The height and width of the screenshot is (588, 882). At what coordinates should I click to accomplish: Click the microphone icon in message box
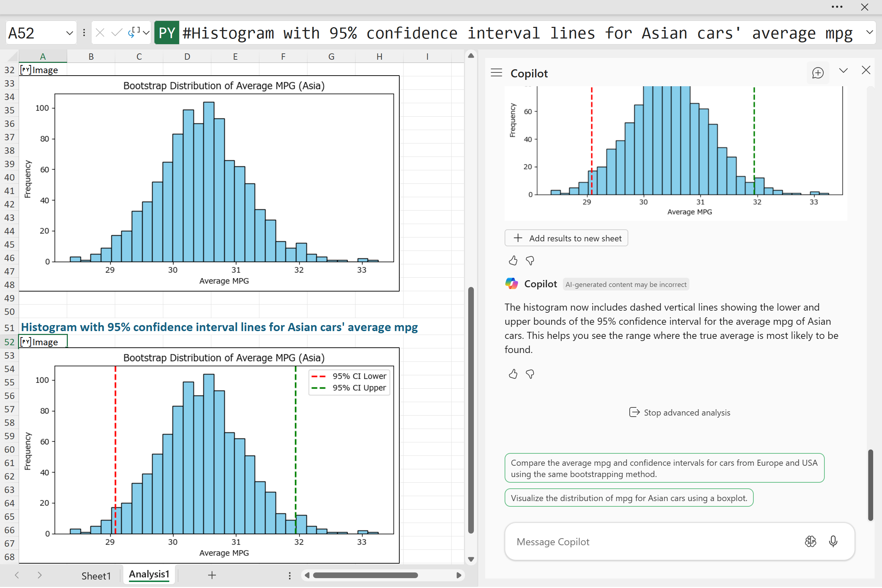coord(833,541)
